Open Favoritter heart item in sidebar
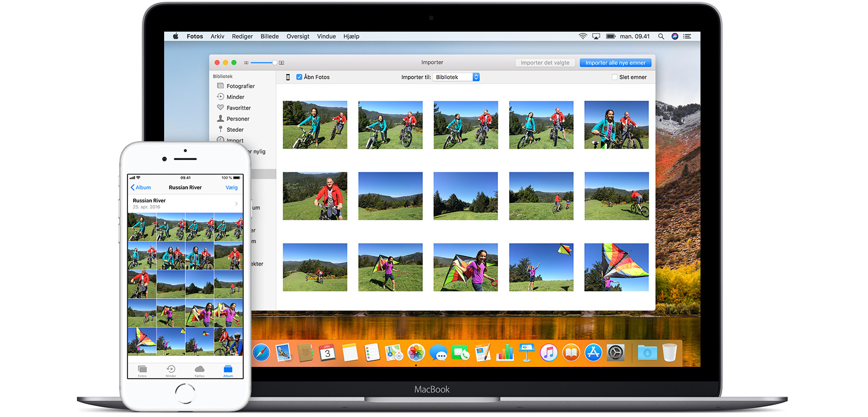 click(x=238, y=108)
